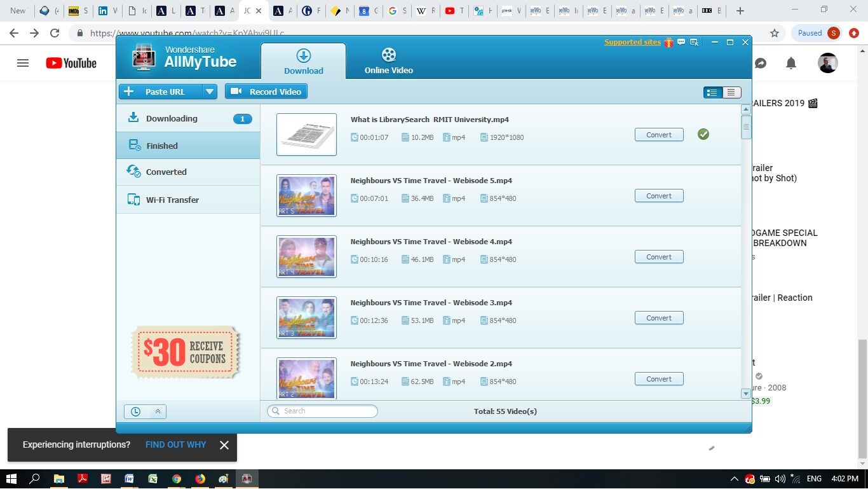Image resolution: width=868 pixels, height=489 pixels.
Task: Select the Finished category
Action: (x=188, y=146)
